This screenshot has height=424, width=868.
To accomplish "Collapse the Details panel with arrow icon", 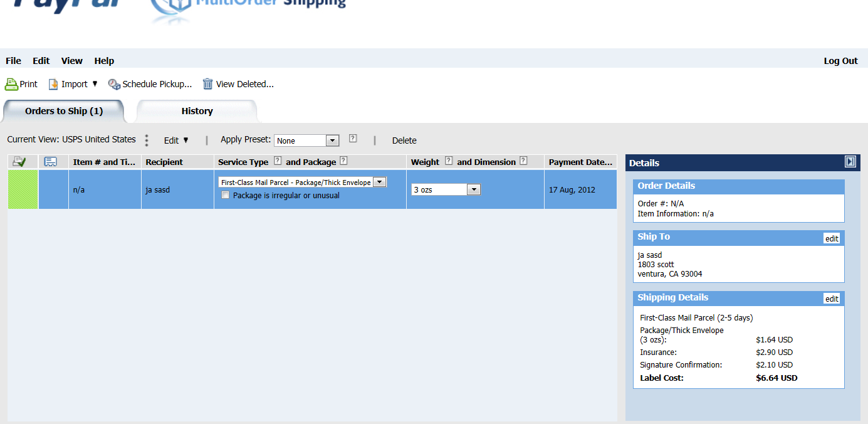I will (x=850, y=162).
